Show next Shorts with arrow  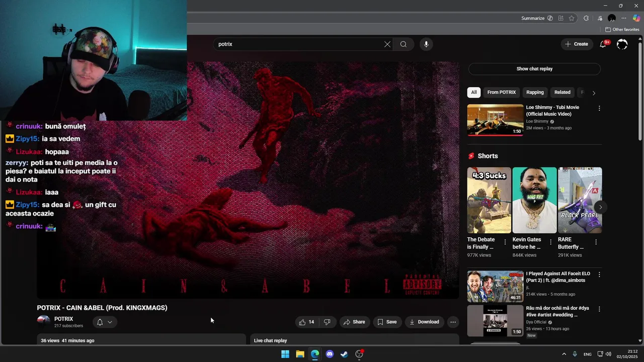[600, 207]
